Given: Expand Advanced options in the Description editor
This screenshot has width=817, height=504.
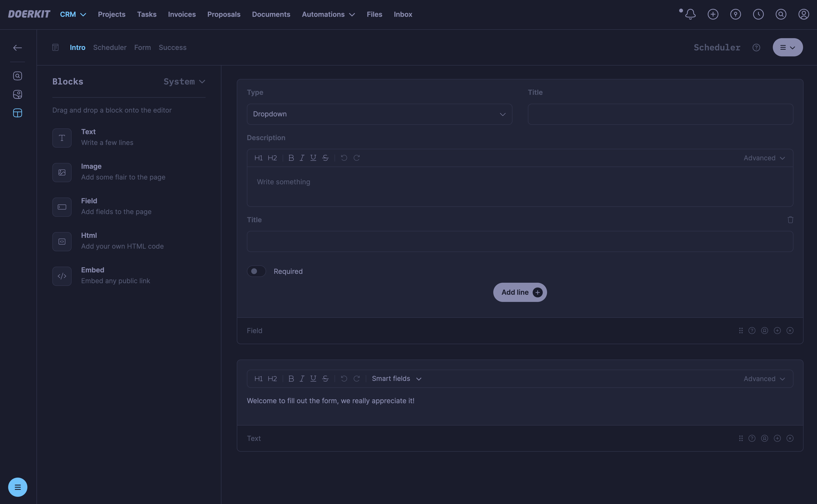Looking at the screenshot, I should click(764, 158).
